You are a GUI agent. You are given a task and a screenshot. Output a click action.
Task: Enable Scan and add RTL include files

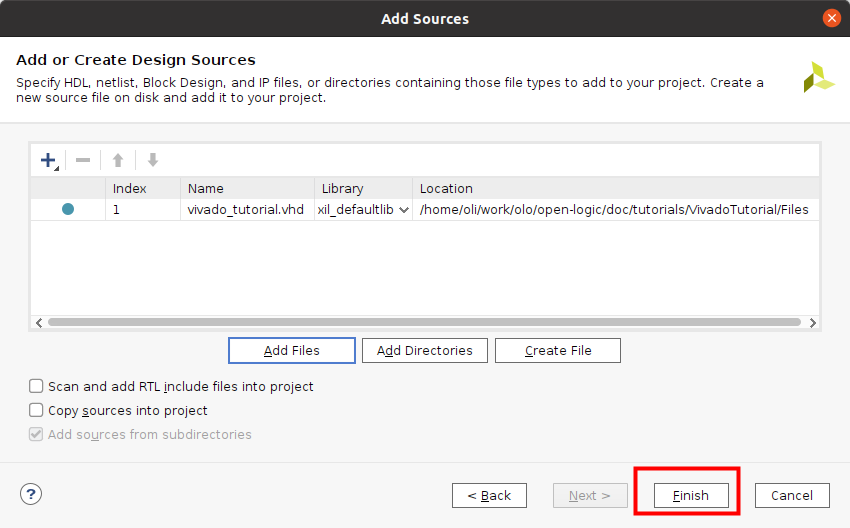click(x=36, y=386)
